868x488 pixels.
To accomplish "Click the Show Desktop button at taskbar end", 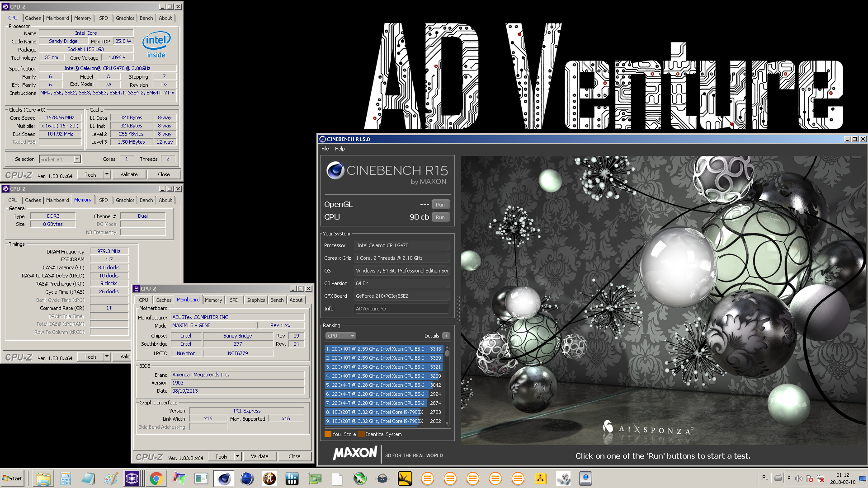I will pyautogui.click(x=863, y=479).
